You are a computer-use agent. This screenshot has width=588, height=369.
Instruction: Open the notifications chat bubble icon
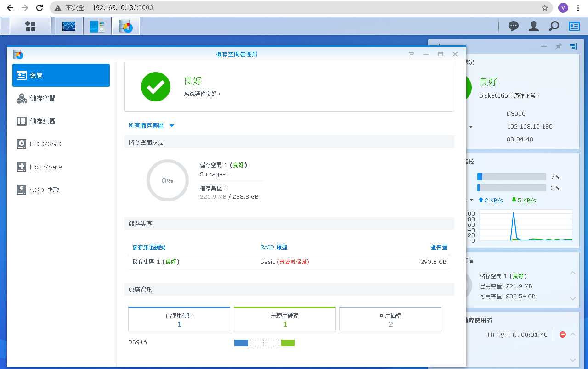[x=514, y=26]
